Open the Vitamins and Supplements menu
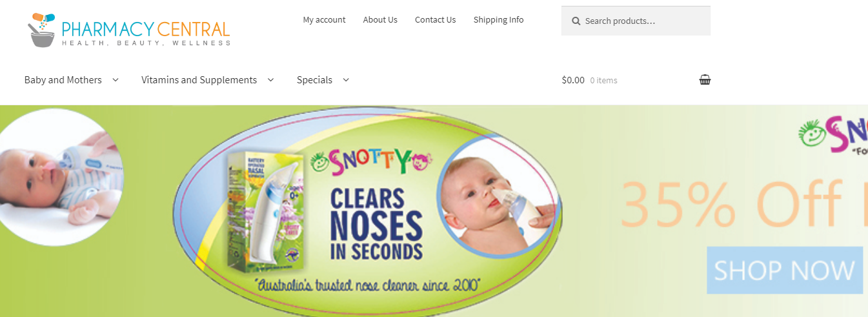 (199, 80)
